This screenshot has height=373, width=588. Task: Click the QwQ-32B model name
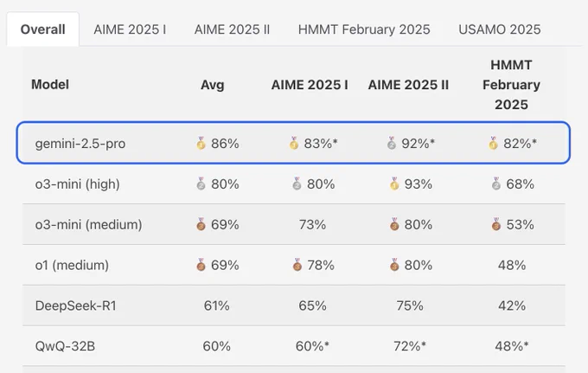click(65, 345)
